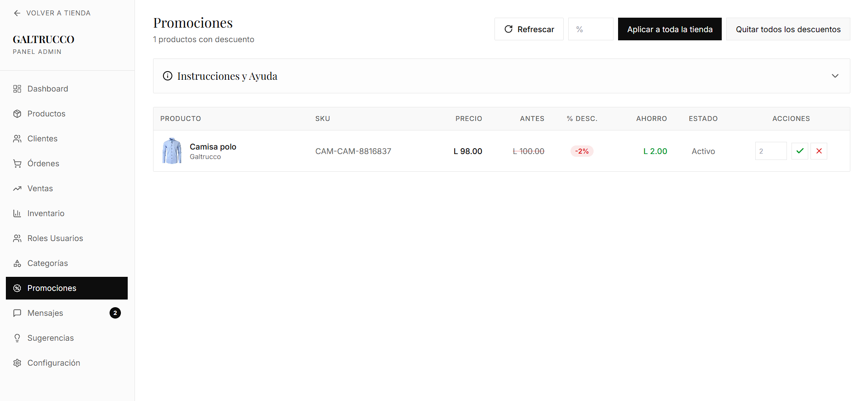
Task: Click Quitar todos los descuentos button
Action: click(788, 29)
